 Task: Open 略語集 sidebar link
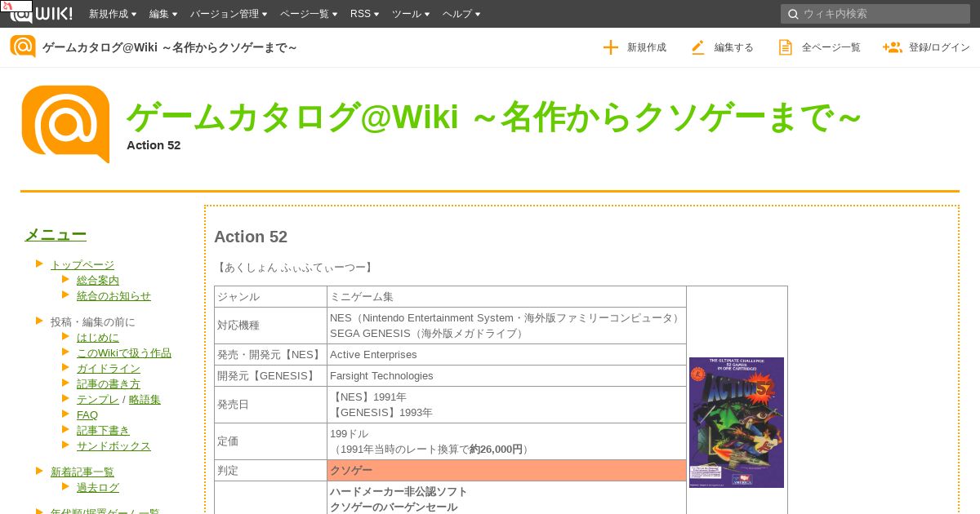(x=145, y=399)
